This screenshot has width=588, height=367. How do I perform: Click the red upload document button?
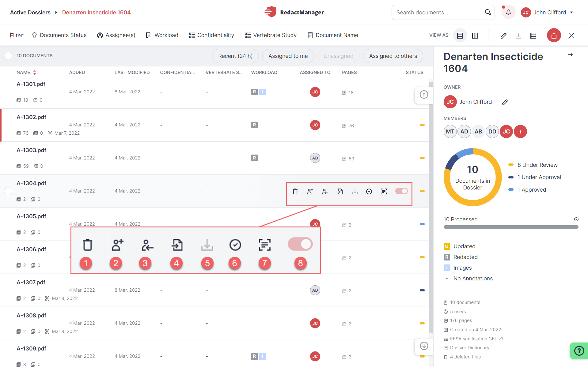(x=554, y=36)
